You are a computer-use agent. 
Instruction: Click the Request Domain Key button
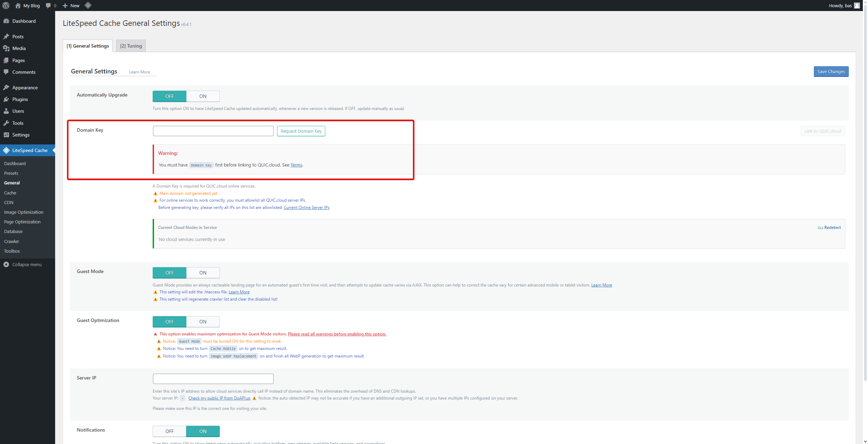pos(301,131)
